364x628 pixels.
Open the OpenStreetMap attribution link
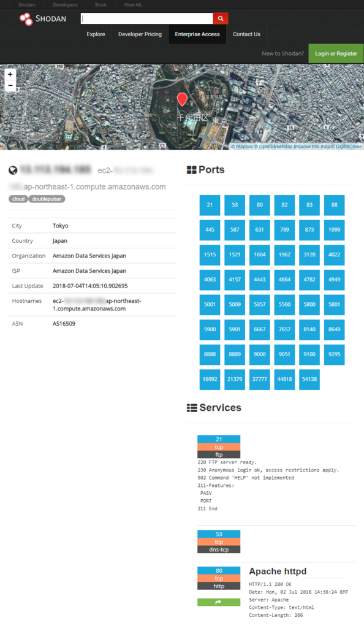tap(273, 147)
